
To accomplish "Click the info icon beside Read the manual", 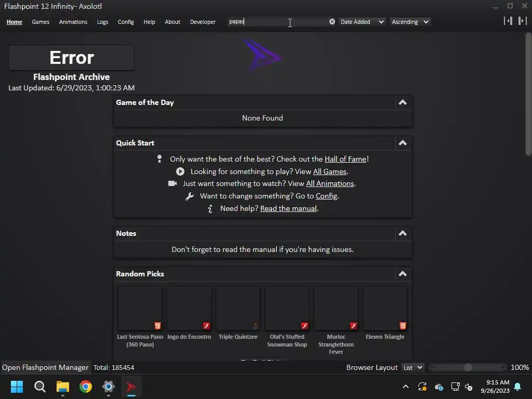I will coord(210,209).
